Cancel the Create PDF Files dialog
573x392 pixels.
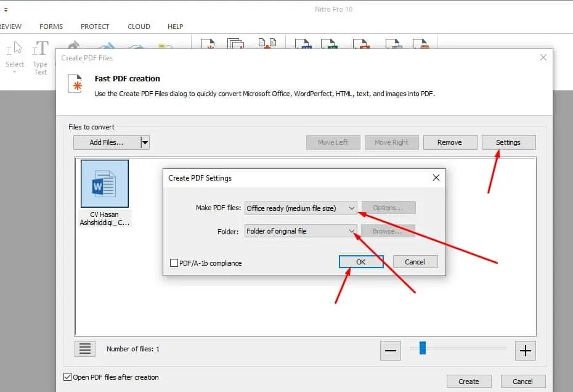click(x=523, y=382)
